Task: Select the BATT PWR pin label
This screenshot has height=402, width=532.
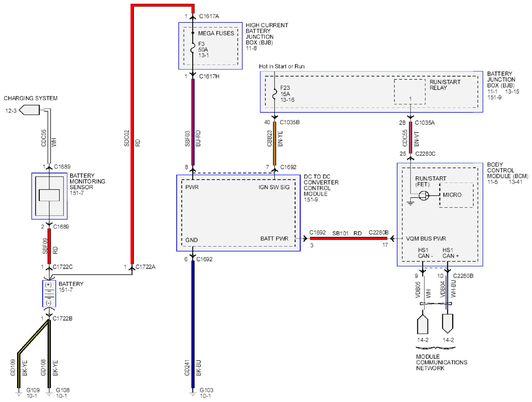Action: [x=274, y=238]
